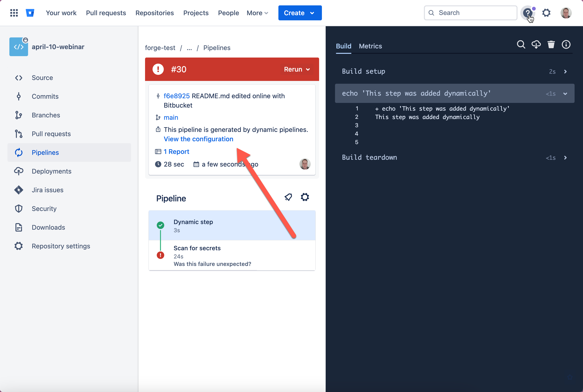Click the Search input field
The height and width of the screenshot is (392, 583).
[470, 13]
